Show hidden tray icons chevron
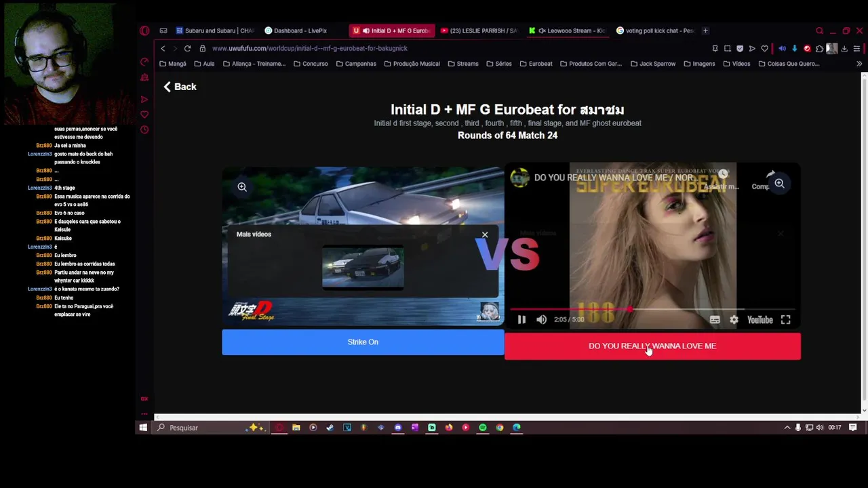Viewport: 868px width, 488px height. (787, 428)
